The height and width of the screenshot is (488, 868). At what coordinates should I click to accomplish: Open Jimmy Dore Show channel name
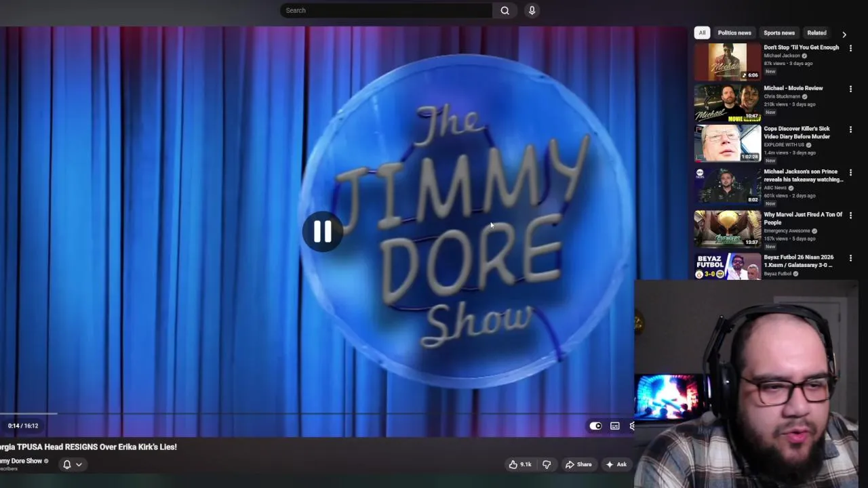pos(21,461)
